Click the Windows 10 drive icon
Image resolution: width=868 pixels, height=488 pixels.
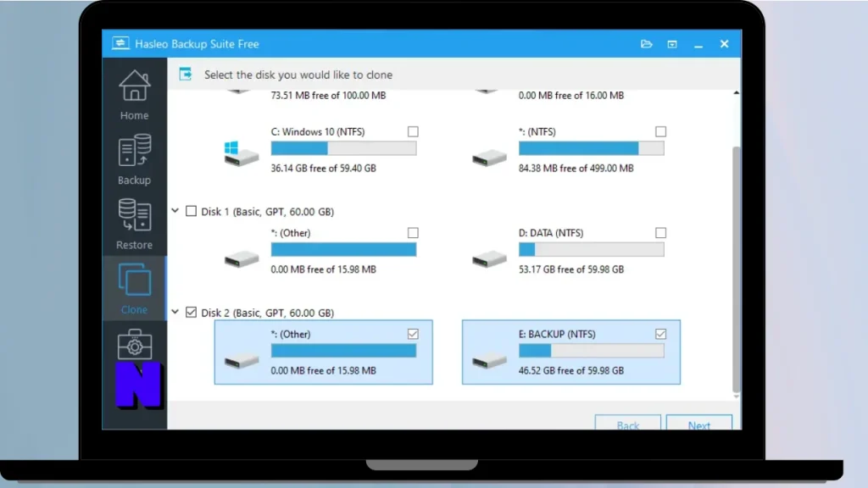(241, 153)
